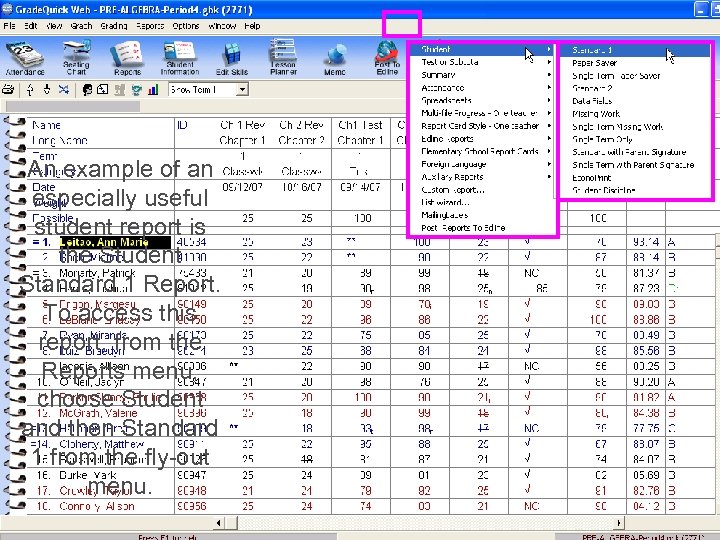The height and width of the screenshot is (540, 720).
Task: Click the bar chart graph icon
Action: (x=152, y=90)
